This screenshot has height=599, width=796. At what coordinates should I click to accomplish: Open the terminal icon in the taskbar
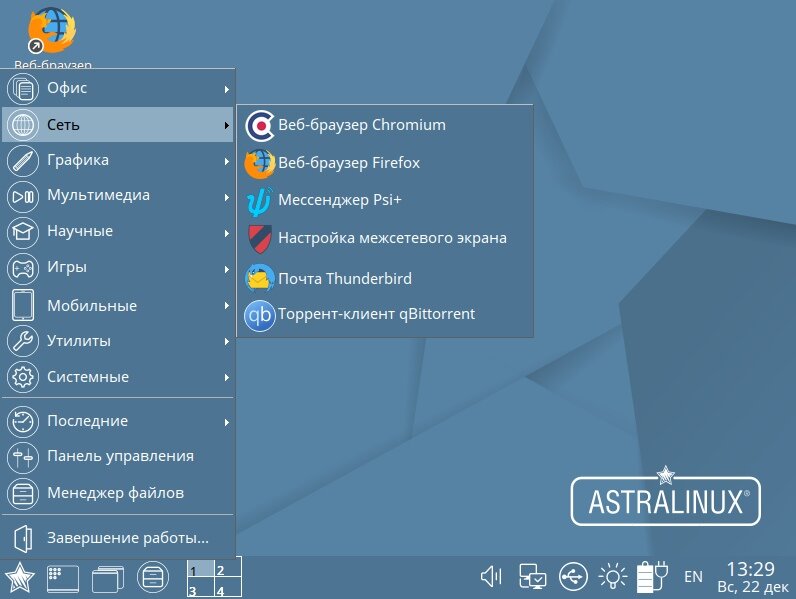pyautogui.click(x=63, y=579)
